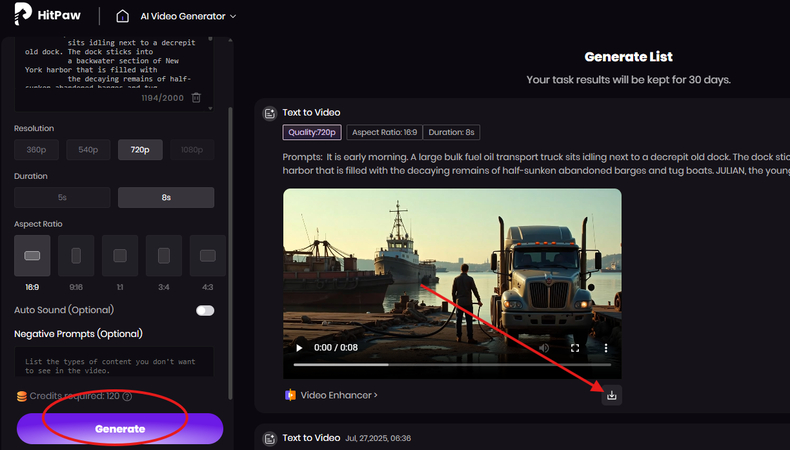Click the Aspect Ratio: 16:9 tag
The height and width of the screenshot is (450, 790).
click(384, 133)
